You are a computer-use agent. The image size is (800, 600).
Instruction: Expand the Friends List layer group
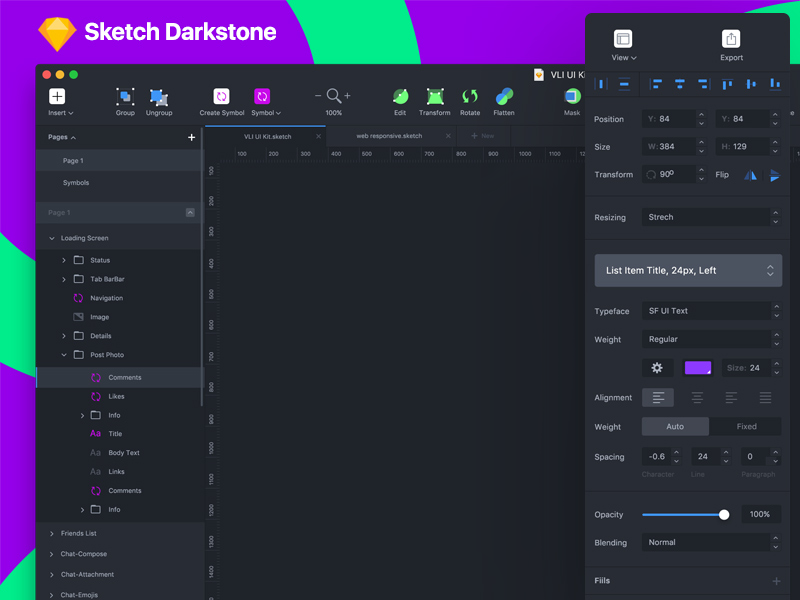(52, 534)
